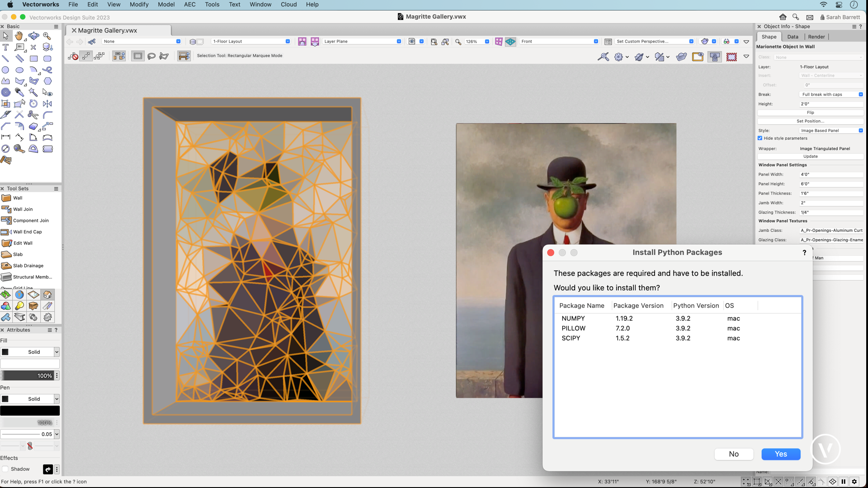
Task: Toggle Hide style parameters checkbox
Action: pos(761,138)
